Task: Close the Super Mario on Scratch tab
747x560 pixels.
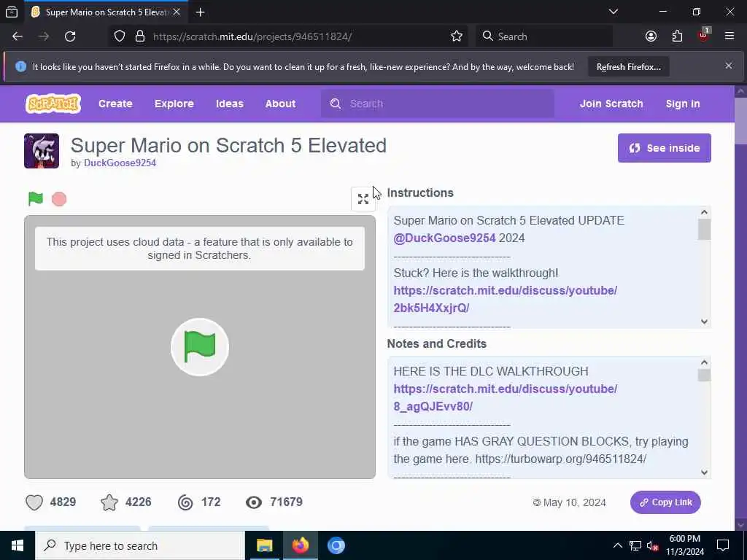Action: click(177, 12)
